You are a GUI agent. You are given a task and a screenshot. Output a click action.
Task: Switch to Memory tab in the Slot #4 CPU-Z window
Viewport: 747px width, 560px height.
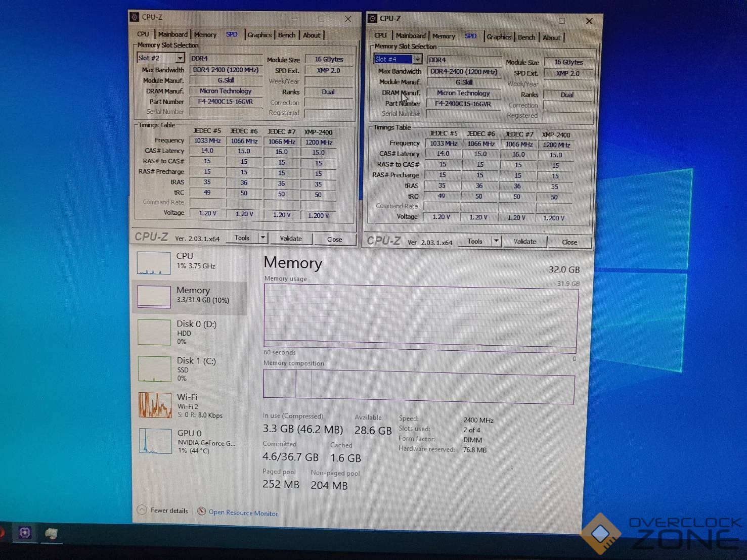[x=444, y=36]
